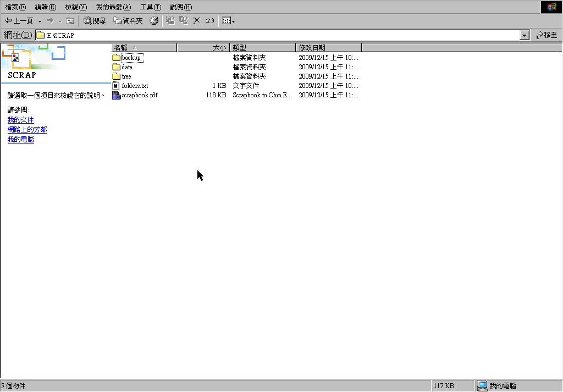Open the 我的文件 link
The height and width of the screenshot is (392, 563).
tap(21, 119)
